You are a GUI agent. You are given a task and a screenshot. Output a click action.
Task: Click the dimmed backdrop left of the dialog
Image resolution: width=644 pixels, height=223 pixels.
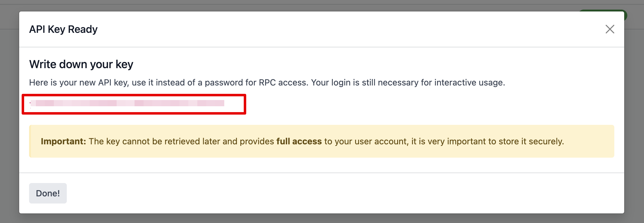pos(9,124)
